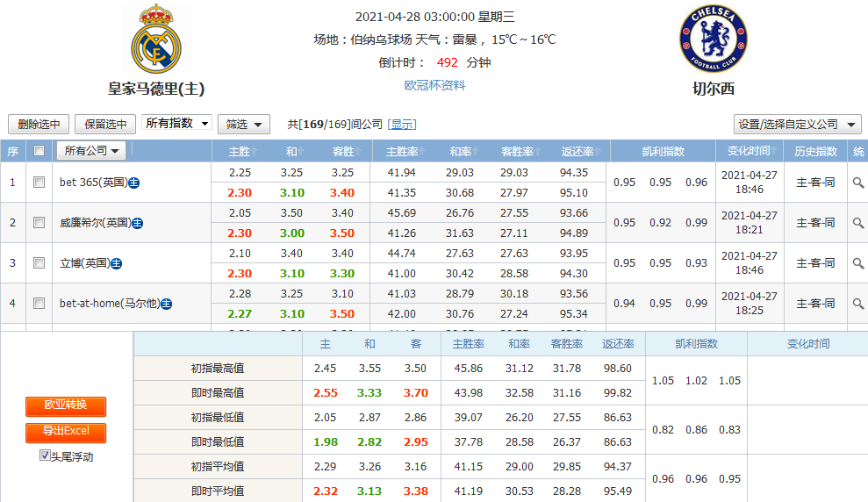This screenshot has height=502, width=868.
Task: Tick the checkbox for bet 365 row
Action: click(x=39, y=182)
